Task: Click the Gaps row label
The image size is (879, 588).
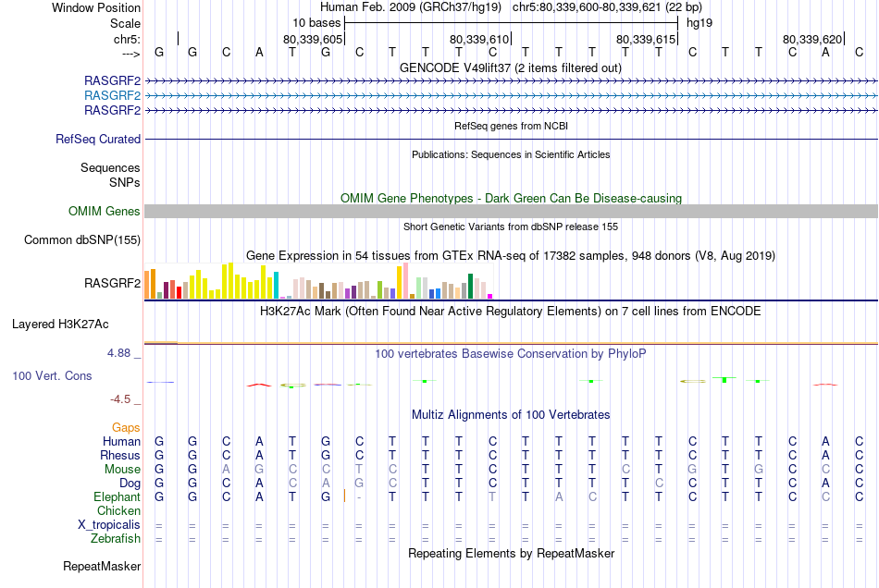Action: (126, 428)
